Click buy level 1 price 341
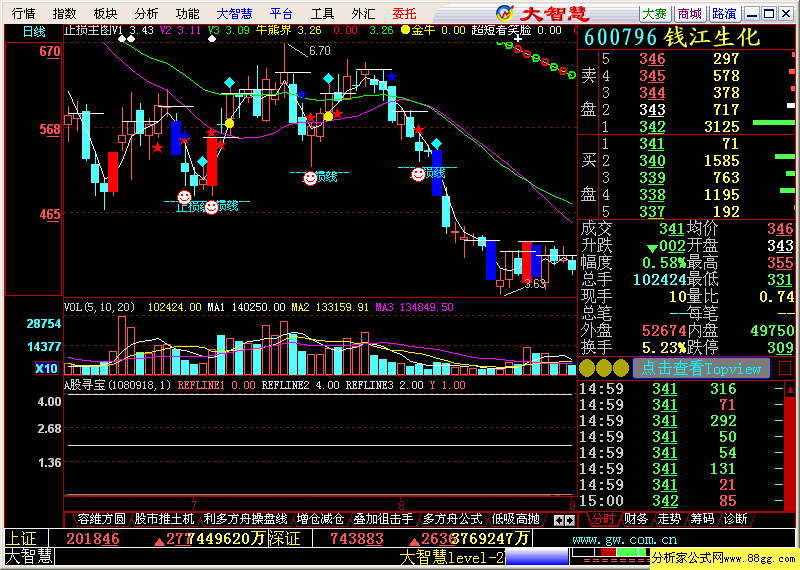Image resolution: width=800 pixels, height=570 pixels. tap(652, 144)
